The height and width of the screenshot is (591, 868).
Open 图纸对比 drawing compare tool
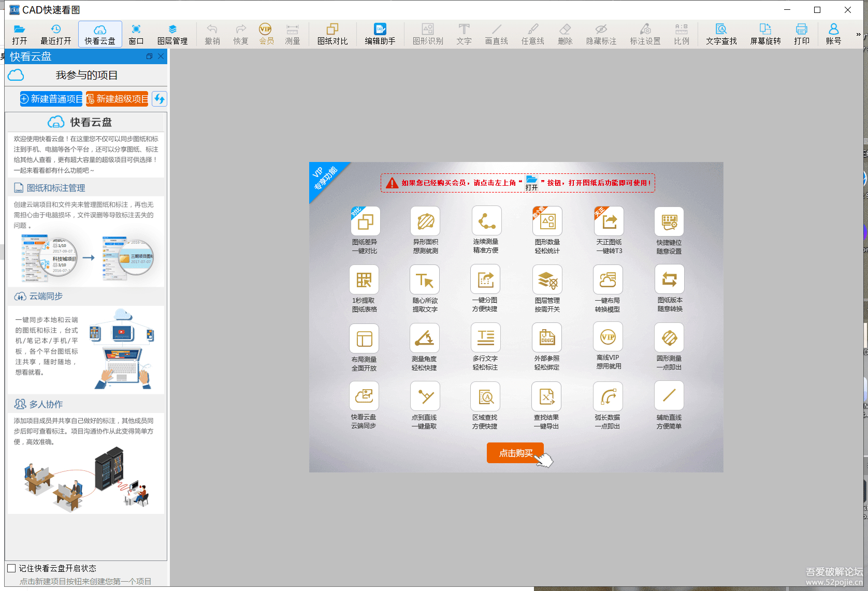click(x=332, y=34)
